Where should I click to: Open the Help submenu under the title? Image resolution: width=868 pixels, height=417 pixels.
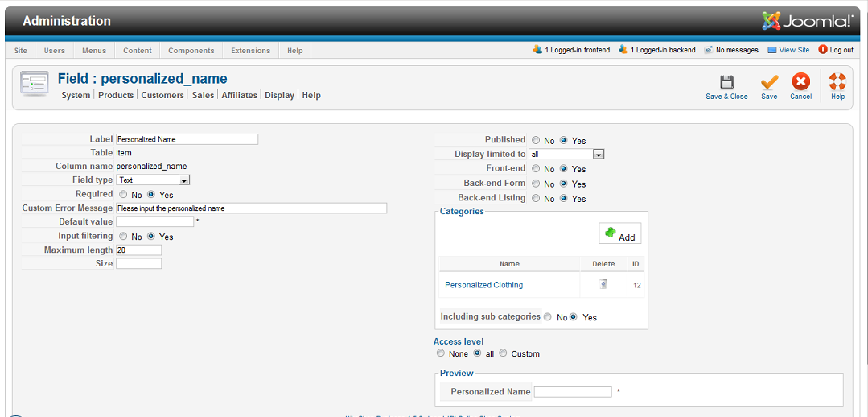click(x=311, y=95)
